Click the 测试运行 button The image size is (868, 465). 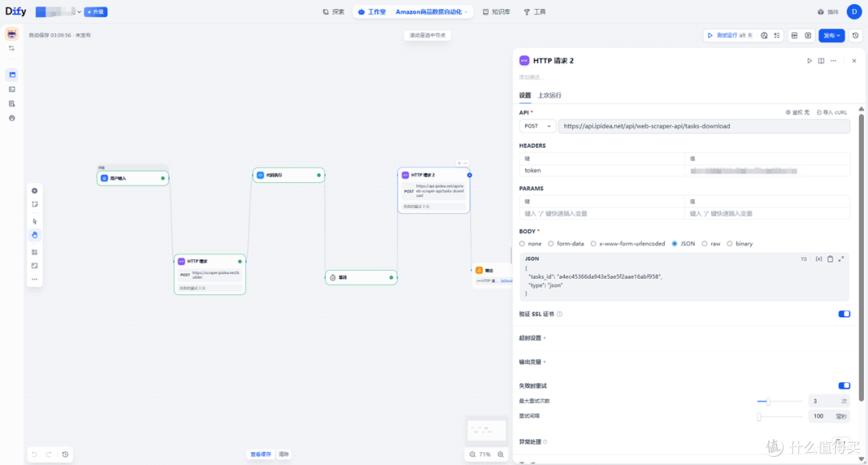click(730, 35)
